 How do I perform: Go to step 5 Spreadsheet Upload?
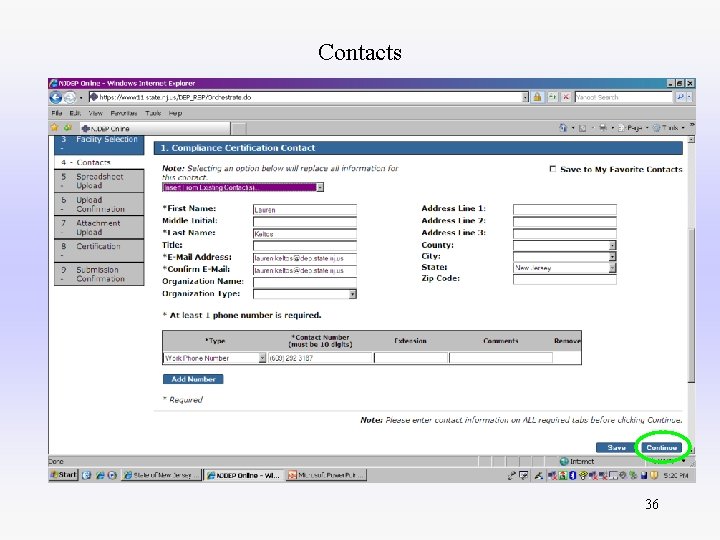coord(99,181)
